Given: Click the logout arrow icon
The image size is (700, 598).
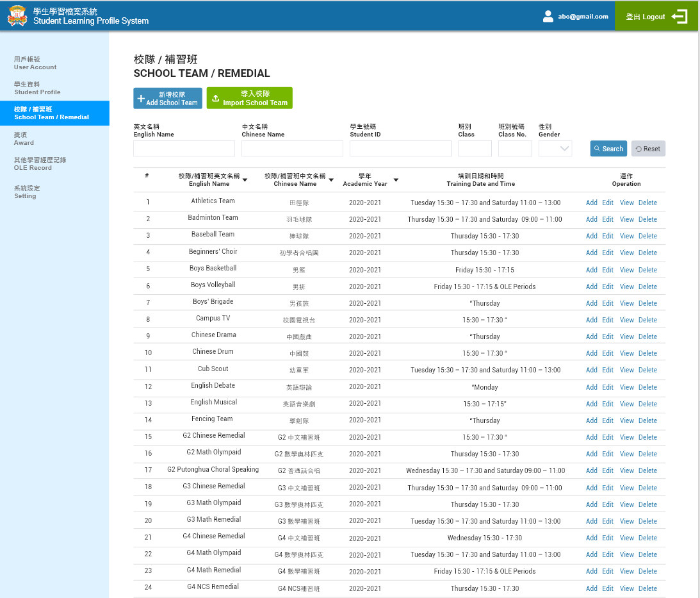Looking at the screenshot, I should (x=680, y=17).
